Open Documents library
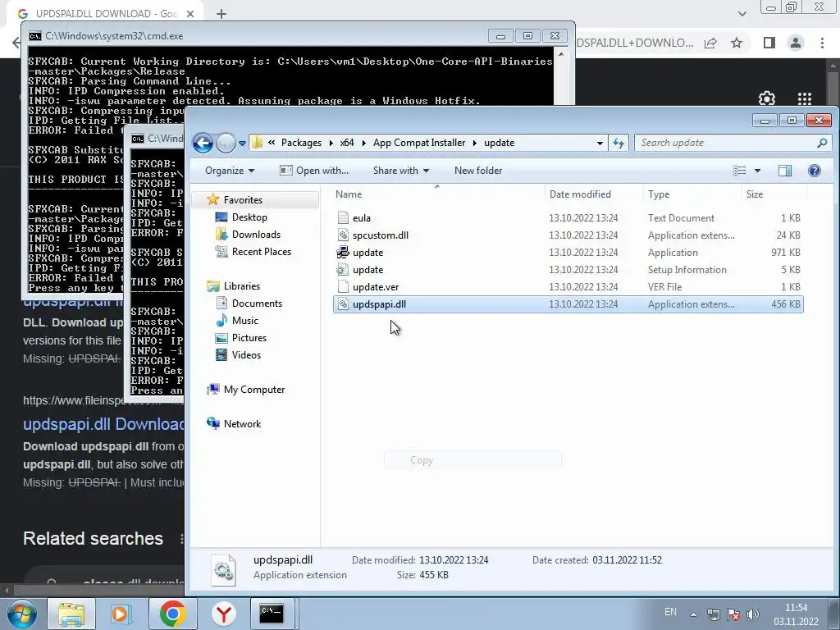The height and width of the screenshot is (630, 840). click(257, 304)
